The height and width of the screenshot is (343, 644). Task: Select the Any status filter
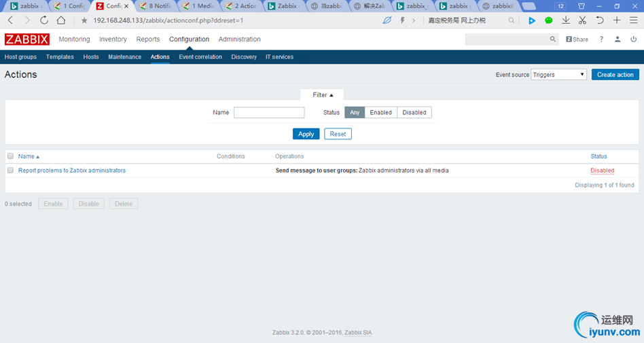click(355, 113)
